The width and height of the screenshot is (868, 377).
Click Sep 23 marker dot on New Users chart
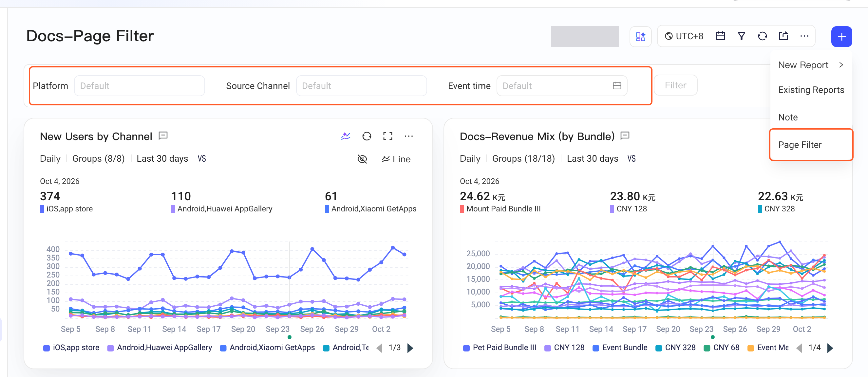click(x=290, y=337)
